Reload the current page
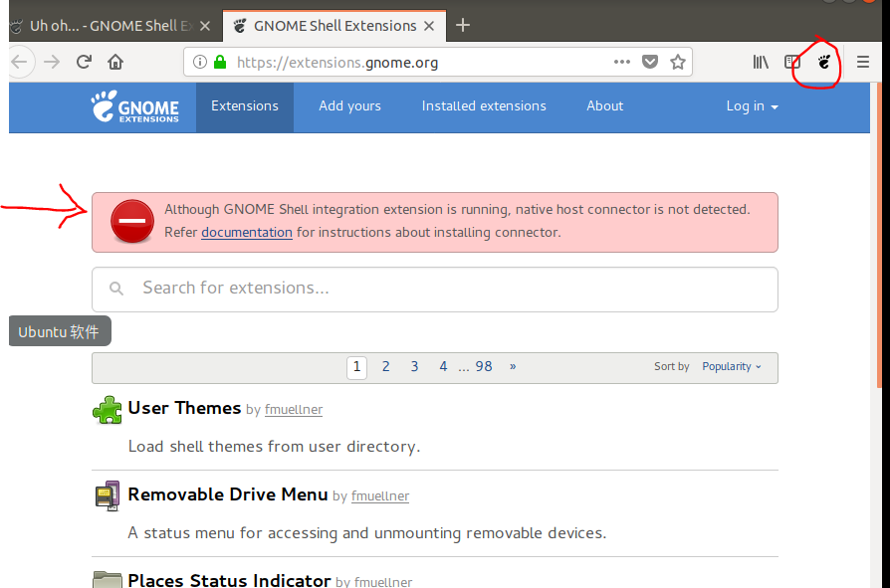The height and width of the screenshot is (588, 890). pyautogui.click(x=84, y=62)
